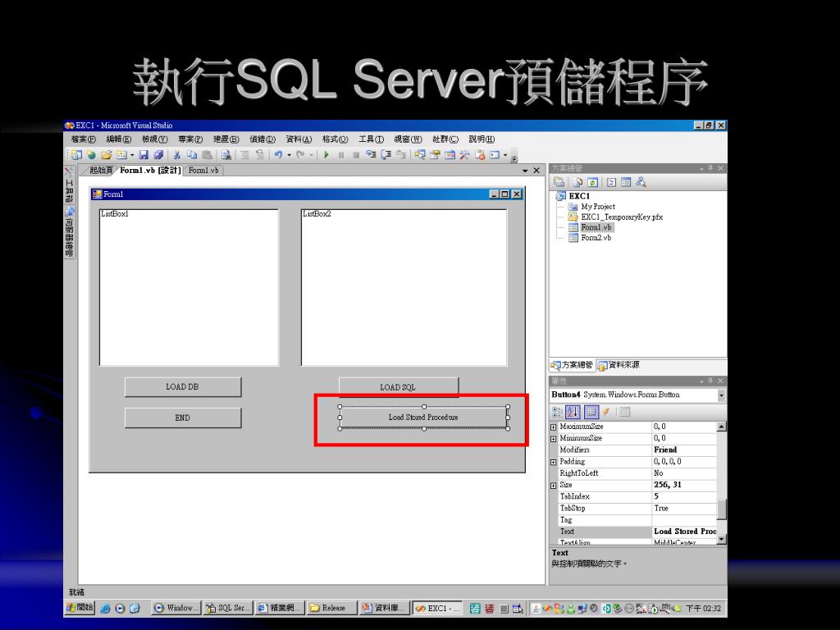Click the RightToLeft property value No
The width and height of the screenshot is (840, 630).
[x=684, y=473]
